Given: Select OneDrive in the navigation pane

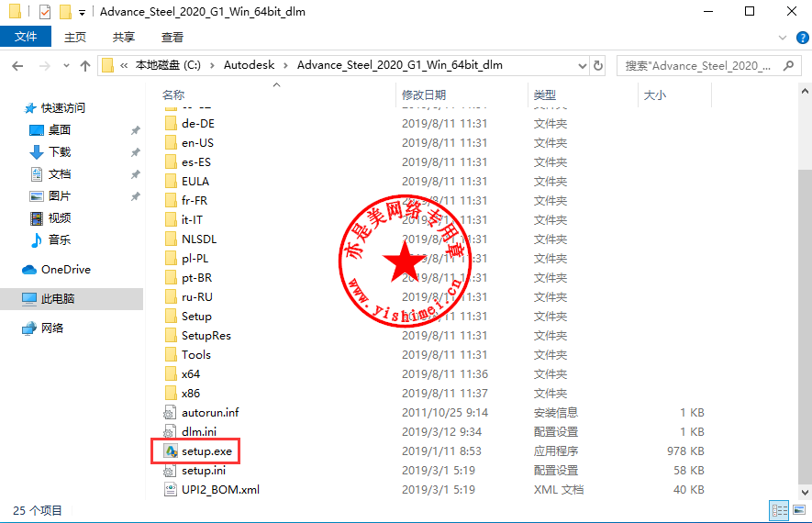Looking at the screenshot, I should (x=57, y=269).
